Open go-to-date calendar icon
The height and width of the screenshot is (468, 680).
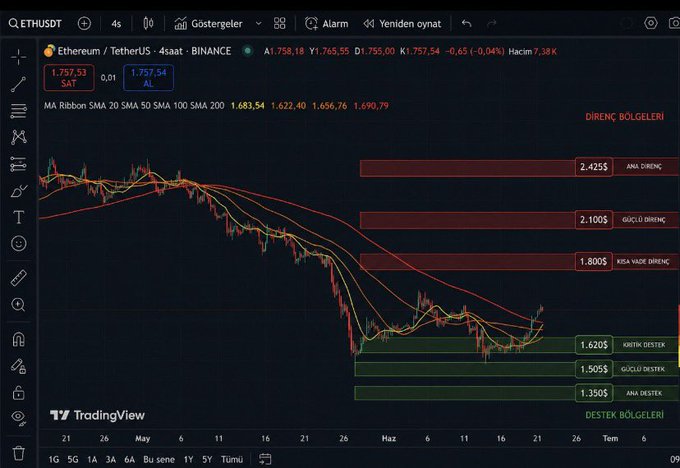[265, 459]
